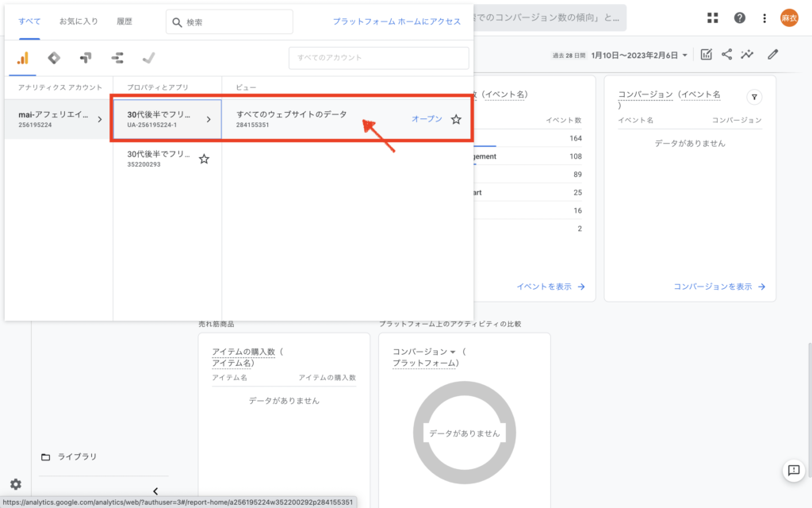Click the pencil edit report icon
Screen dimensions: 812x508
[x=772, y=55]
